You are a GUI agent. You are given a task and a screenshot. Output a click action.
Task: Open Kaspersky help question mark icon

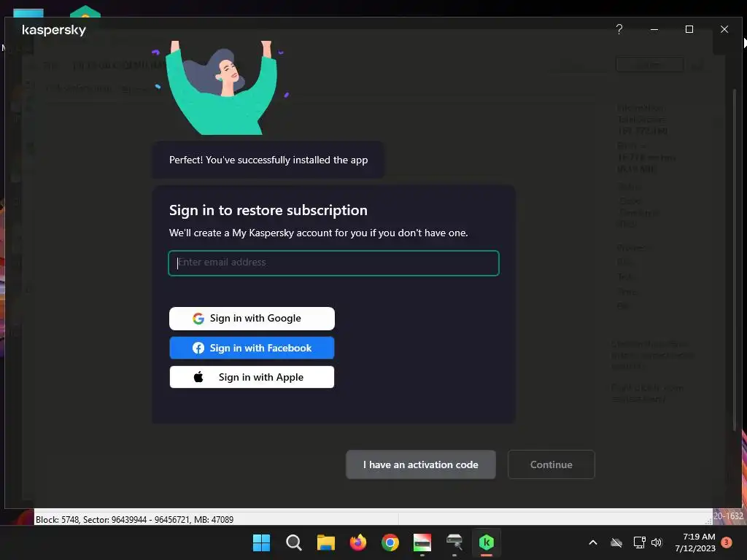(619, 29)
